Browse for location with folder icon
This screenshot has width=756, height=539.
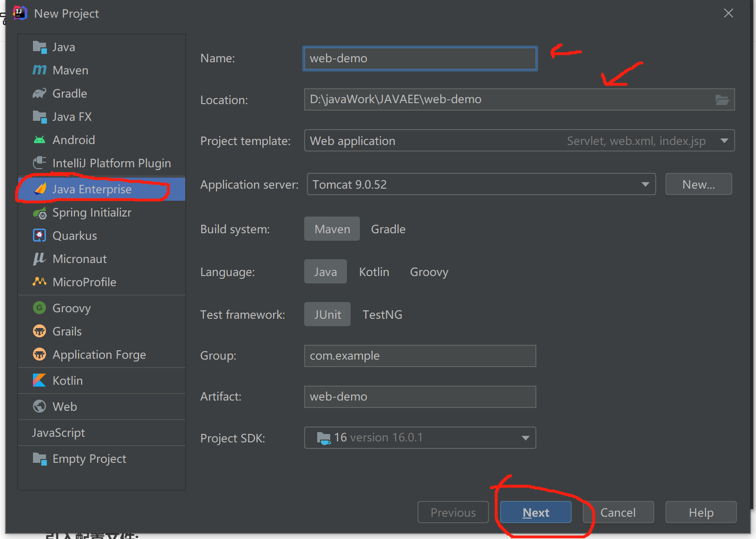point(722,100)
